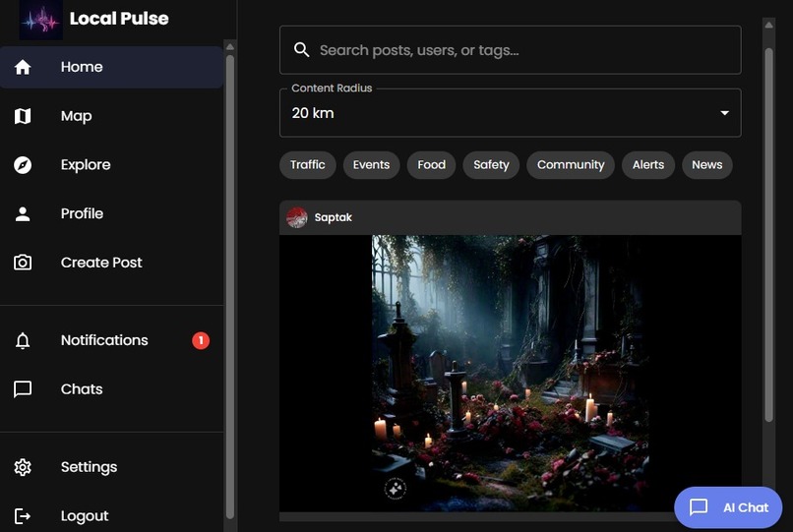This screenshot has height=532, width=793.
Task: Open Notifications label in sidebar
Action: pos(104,340)
